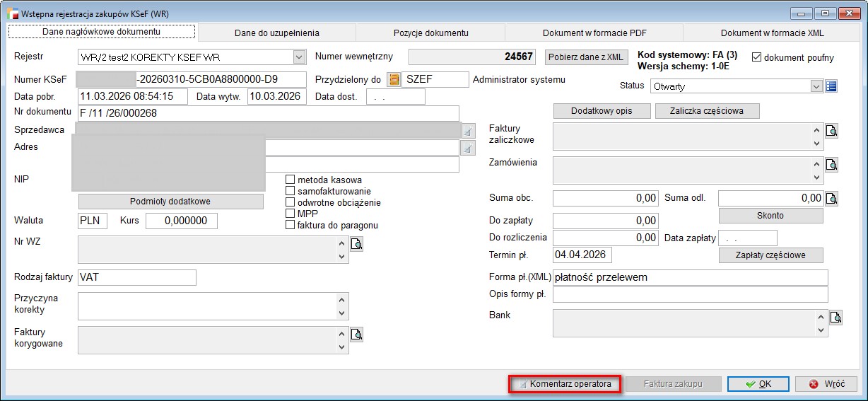The image size is (868, 401).
Task: Click the orange operator icon near SZEF
Action: point(393,79)
